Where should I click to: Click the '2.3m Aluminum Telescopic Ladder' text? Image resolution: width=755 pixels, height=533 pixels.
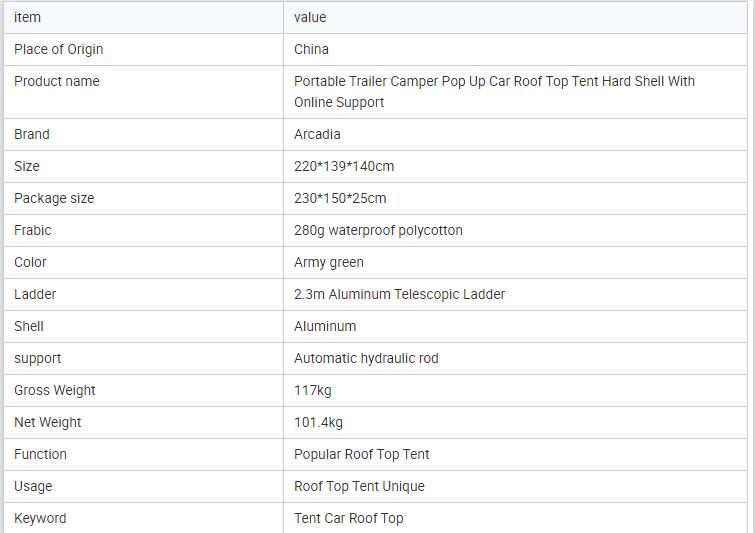pyautogui.click(x=399, y=294)
